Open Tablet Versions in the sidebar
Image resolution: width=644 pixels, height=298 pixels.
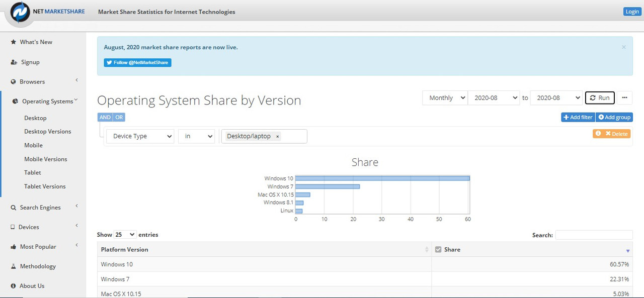45,186
